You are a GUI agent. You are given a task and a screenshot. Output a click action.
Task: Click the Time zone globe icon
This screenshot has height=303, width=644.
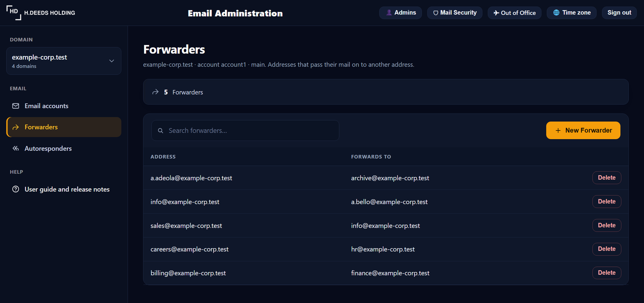tap(556, 13)
